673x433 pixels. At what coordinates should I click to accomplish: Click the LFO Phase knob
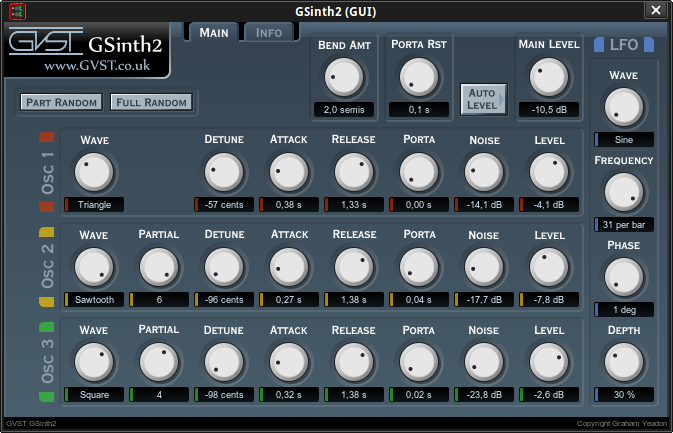[624, 277]
